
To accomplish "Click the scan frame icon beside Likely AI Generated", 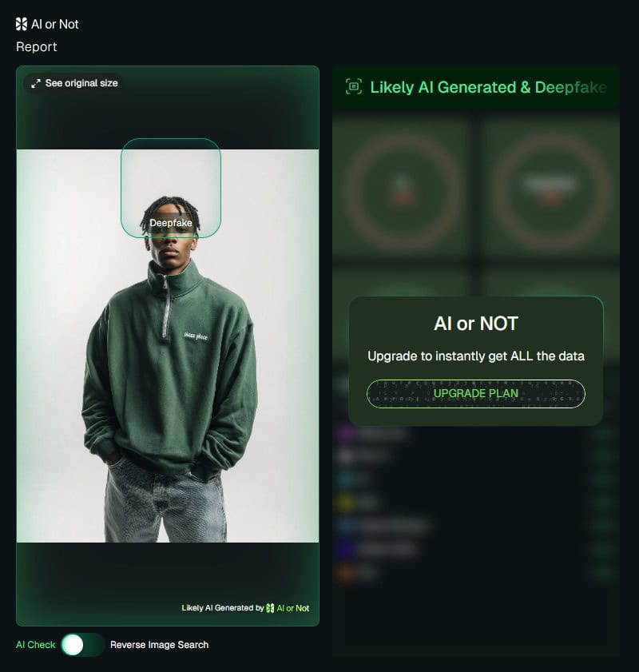I will [x=354, y=86].
